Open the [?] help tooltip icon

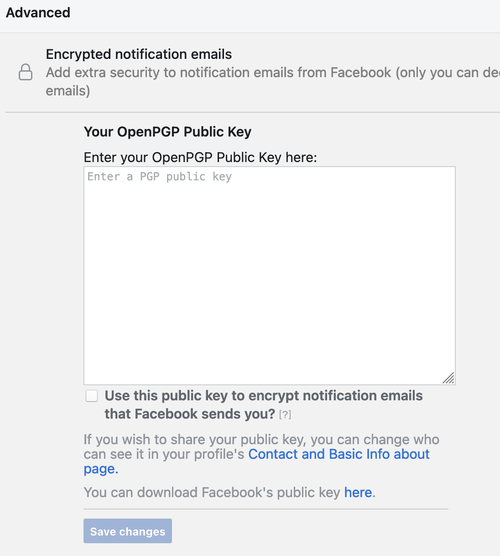point(285,415)
